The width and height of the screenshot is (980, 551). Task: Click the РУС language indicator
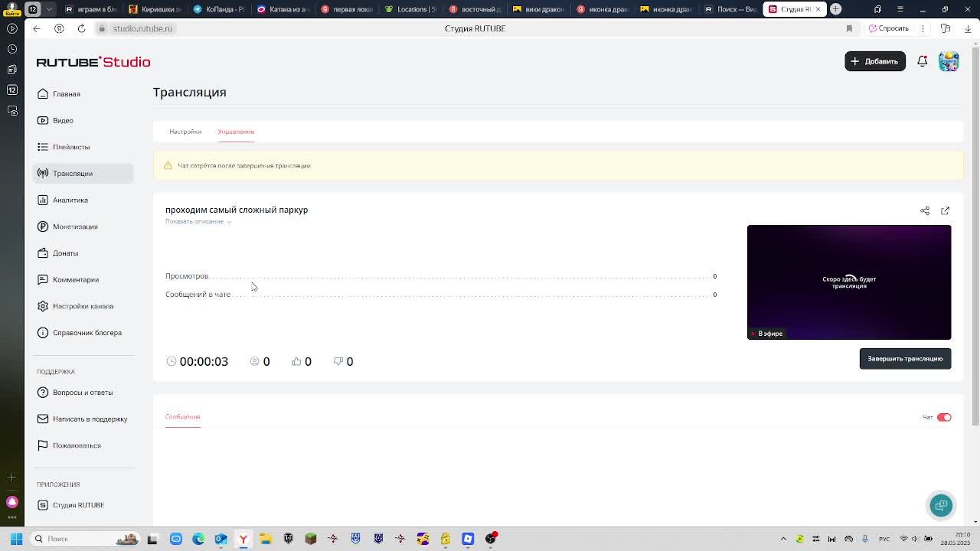click(x=884, y=539)
